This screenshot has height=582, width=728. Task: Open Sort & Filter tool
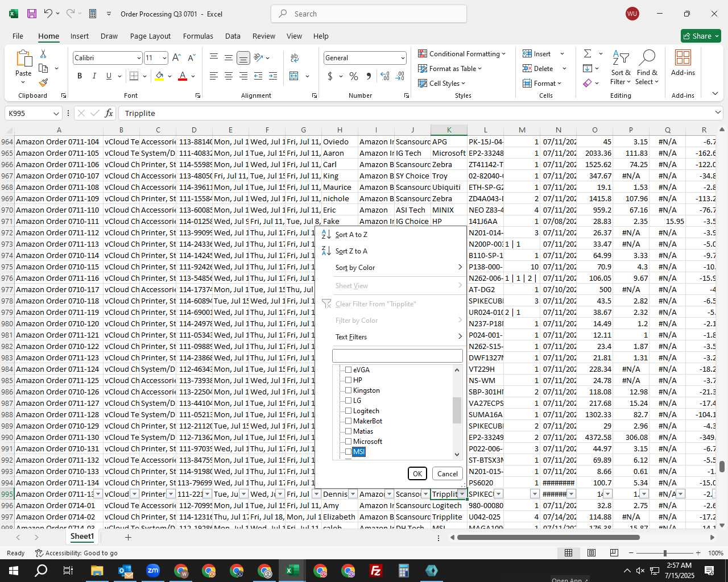point(621,67)
